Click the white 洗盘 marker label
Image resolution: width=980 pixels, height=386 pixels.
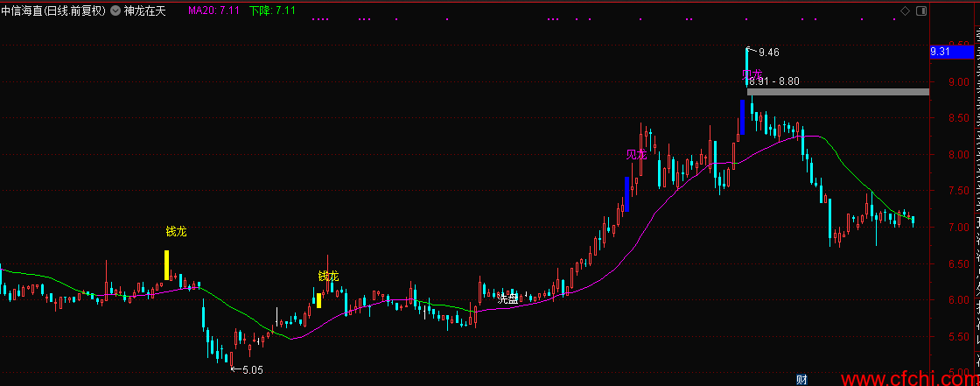click(x=507, y=298)
